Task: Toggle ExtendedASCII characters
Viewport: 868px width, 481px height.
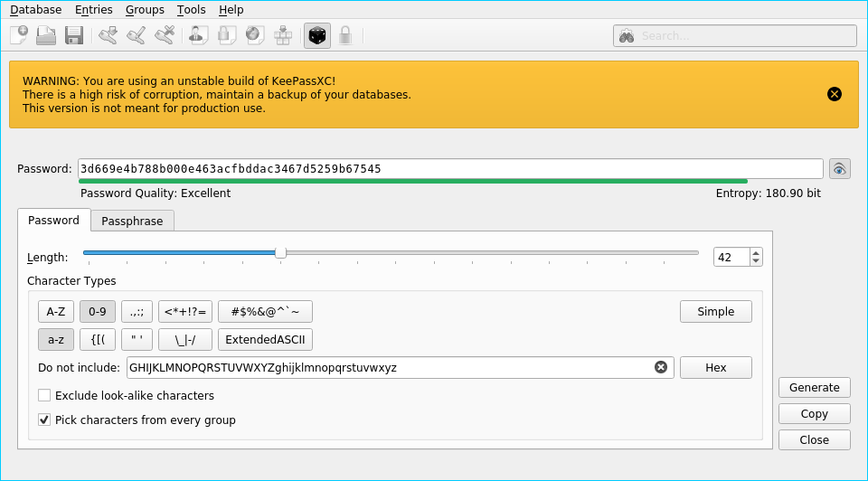Action: click(x=265, y=340)
